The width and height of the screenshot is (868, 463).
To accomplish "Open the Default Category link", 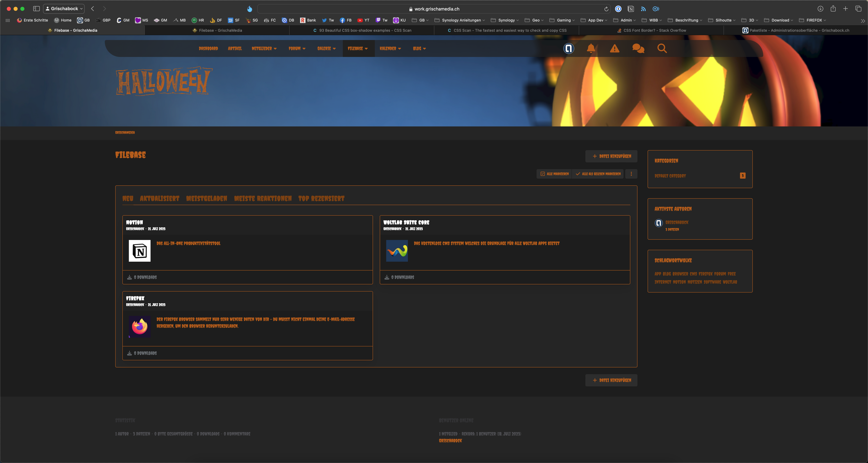I will point(670,176).
